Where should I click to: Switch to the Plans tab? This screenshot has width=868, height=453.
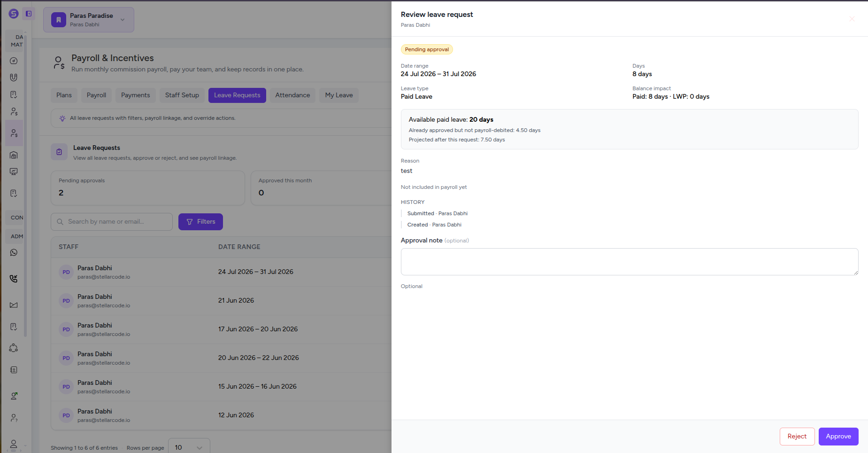click(x=64, y=95)
